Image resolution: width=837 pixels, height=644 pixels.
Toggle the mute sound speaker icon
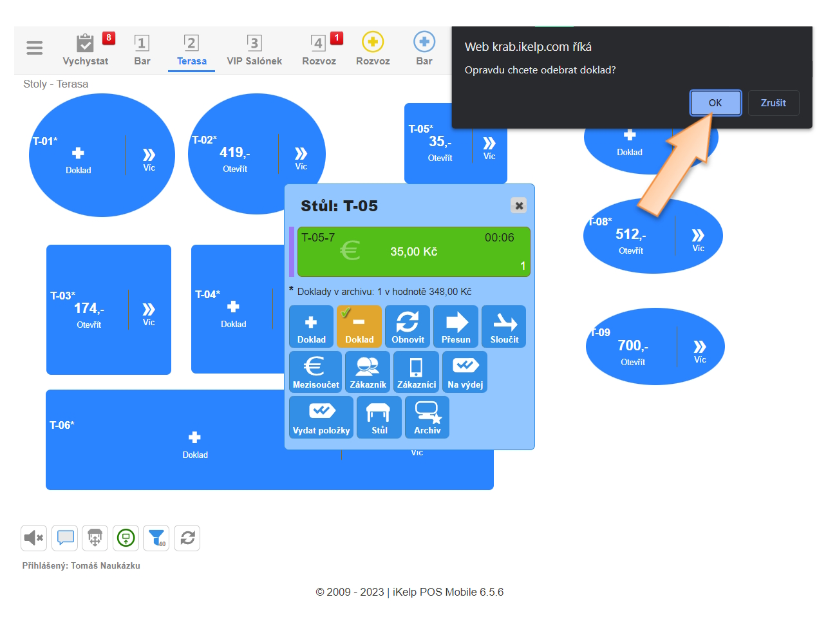point(33,538)
